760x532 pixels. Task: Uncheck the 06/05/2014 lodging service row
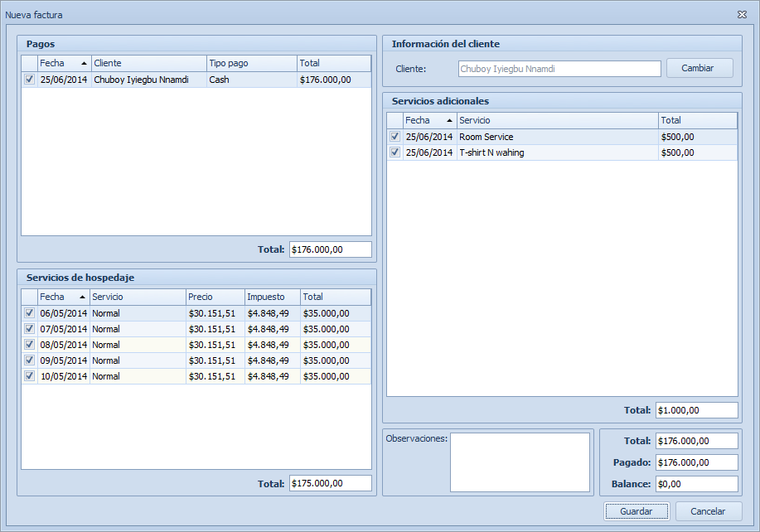30,313
